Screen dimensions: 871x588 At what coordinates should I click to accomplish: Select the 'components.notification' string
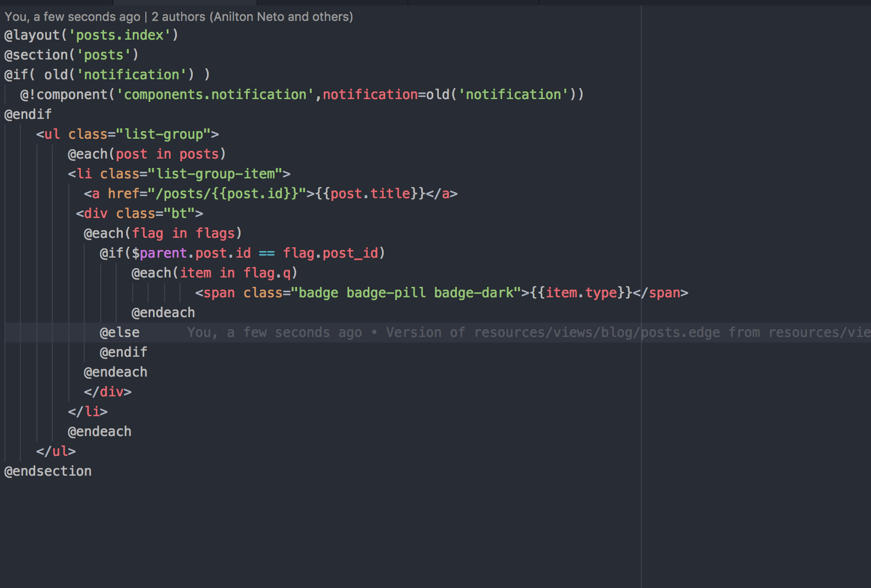coord(215,95)
